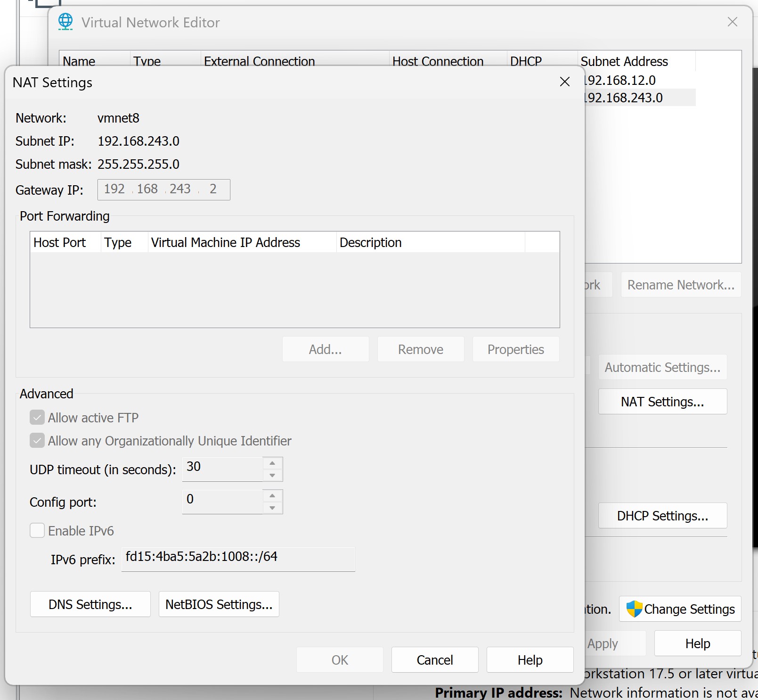Viewport: 758px width, 700px height.
Task: Click inside the IPv6 prefix field
Action: (238, 559)
